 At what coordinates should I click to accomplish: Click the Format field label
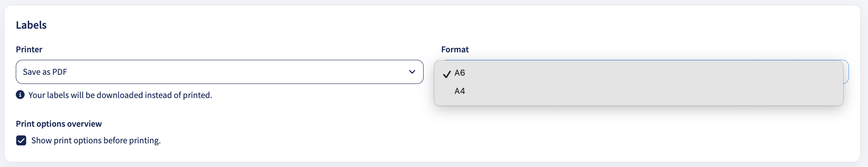point(455,49)
